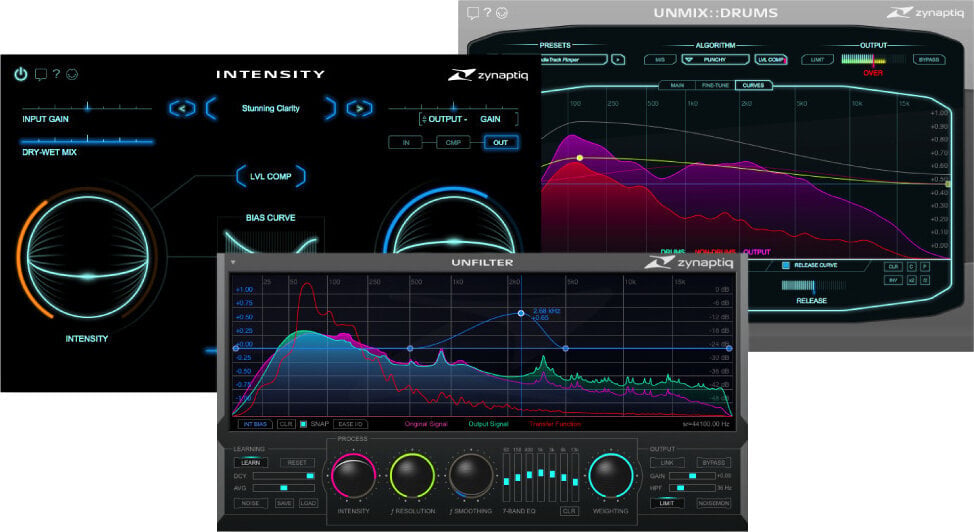Click the P button in Unmix Drums curves

point(924,267)
